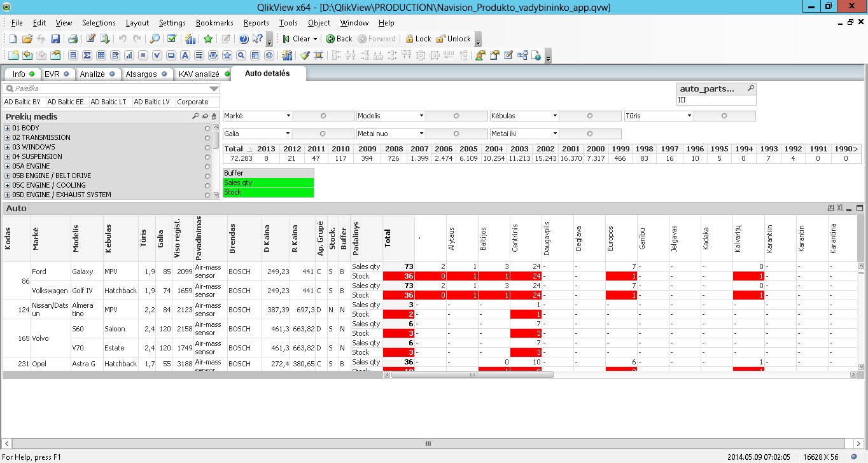The height and width of the screenshot is (463, 868).
Task: Open the Bookmarks menu
Action: coord(214,23)
